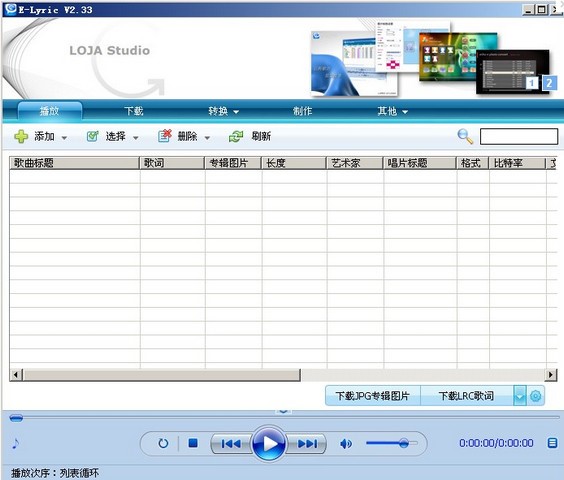Image resolution: width=564 pixels, height=480 pixels.
Task: Switch to the 下载 tab
Action: pos(134,111)
